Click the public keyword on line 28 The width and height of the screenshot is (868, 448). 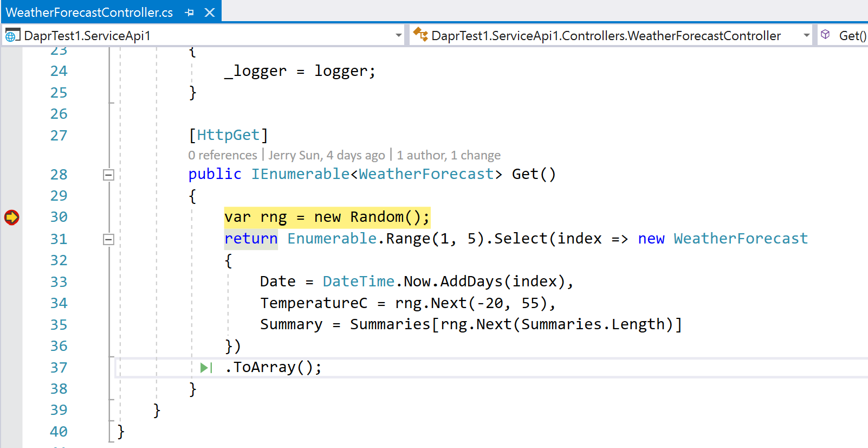[215, 174]
